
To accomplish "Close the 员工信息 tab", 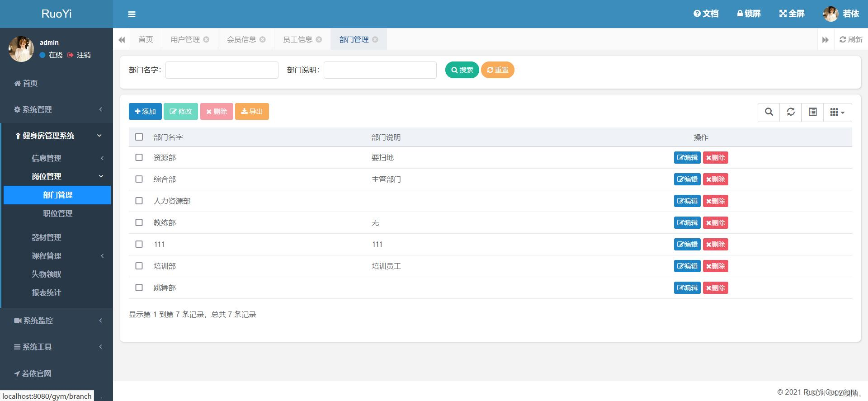I will click(x=319, y=39).
